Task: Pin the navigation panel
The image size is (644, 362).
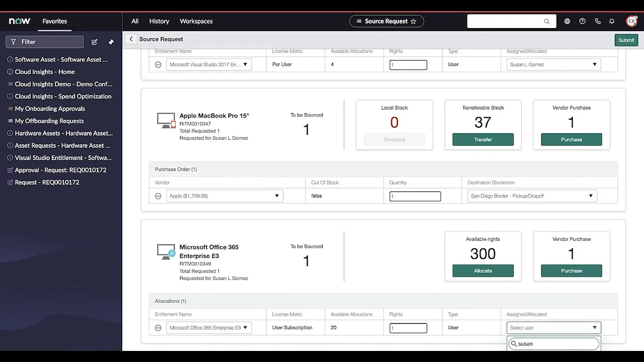Action: [111, 42]
